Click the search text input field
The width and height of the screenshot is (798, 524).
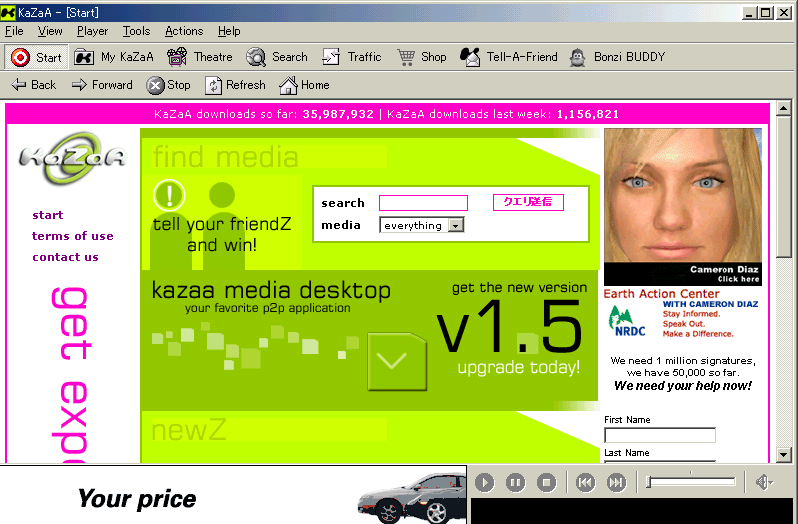[x=423, y=203]
